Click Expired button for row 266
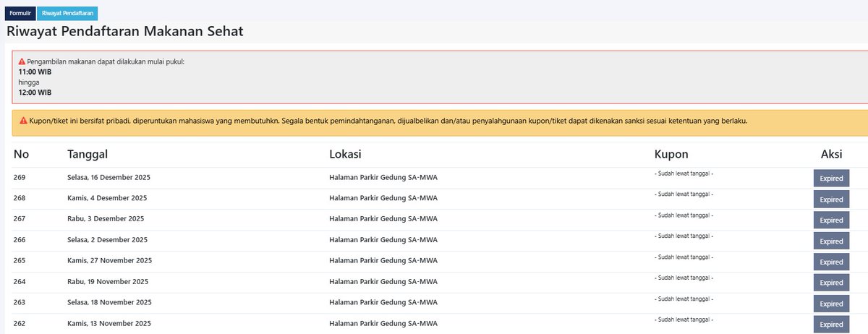 [x=831, y=241]
